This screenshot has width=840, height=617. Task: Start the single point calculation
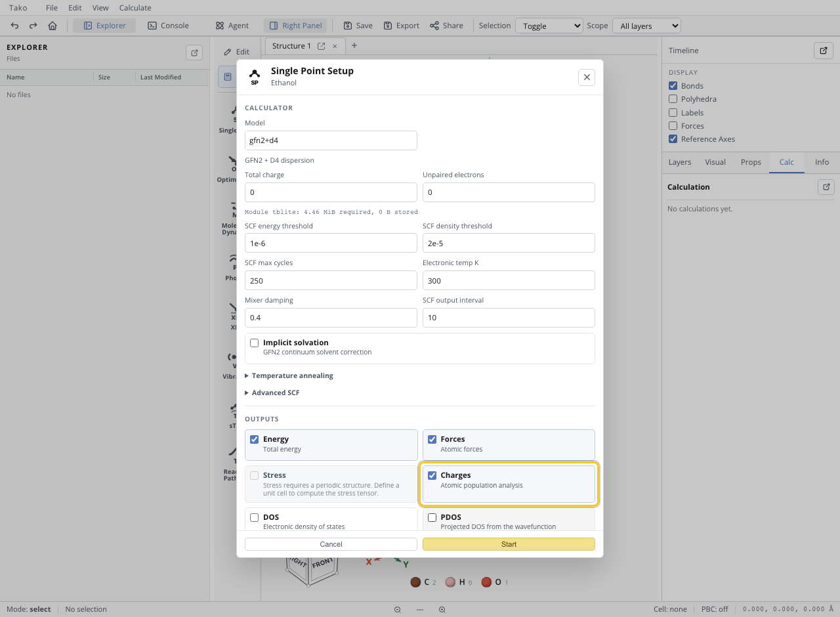point(509,544)
